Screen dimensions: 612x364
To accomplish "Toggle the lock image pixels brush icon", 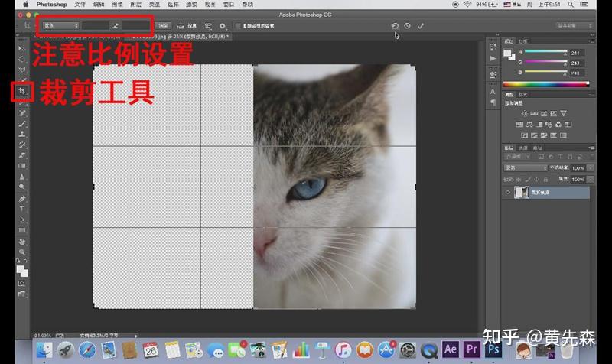I will click(x=528, y=180).
